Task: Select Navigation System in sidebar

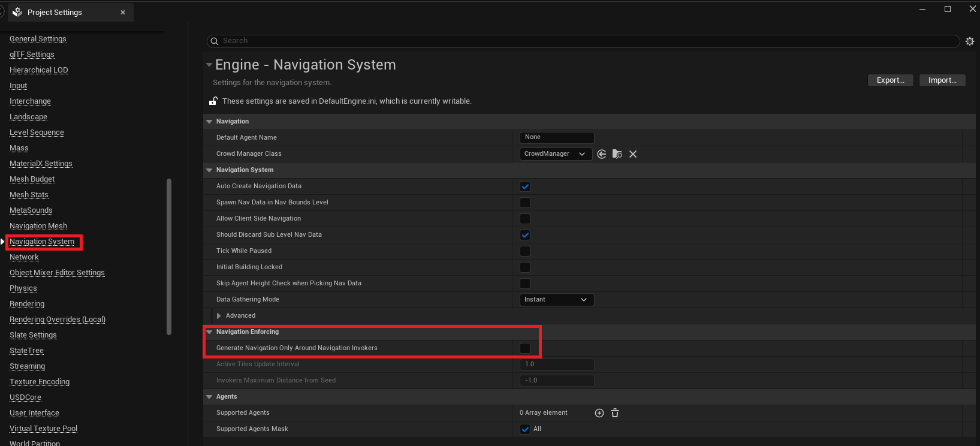Action: tap(42, 242)
